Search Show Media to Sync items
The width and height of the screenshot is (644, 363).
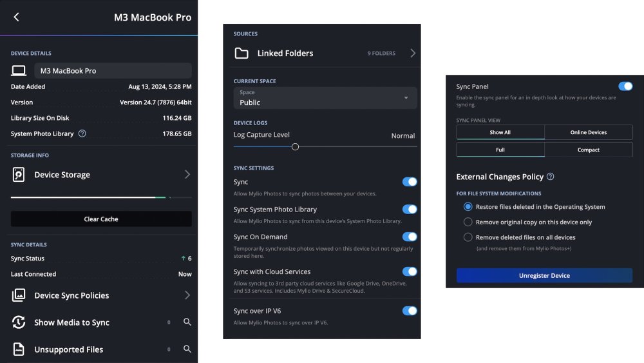coord(187,322)
